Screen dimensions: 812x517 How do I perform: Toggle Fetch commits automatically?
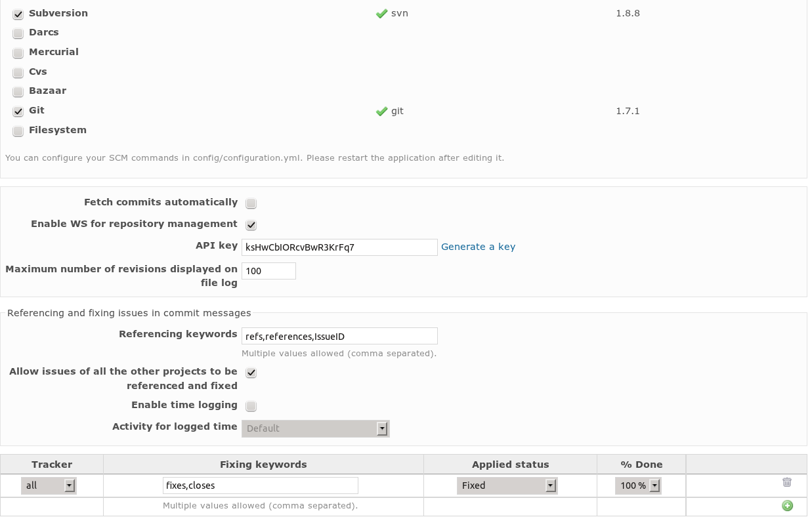[x=251, y=203]
